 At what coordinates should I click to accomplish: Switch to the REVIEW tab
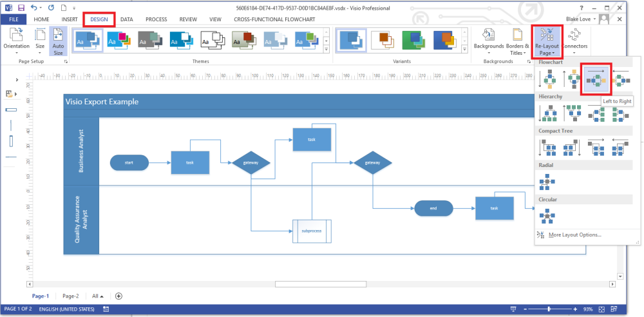pos(188,19)
